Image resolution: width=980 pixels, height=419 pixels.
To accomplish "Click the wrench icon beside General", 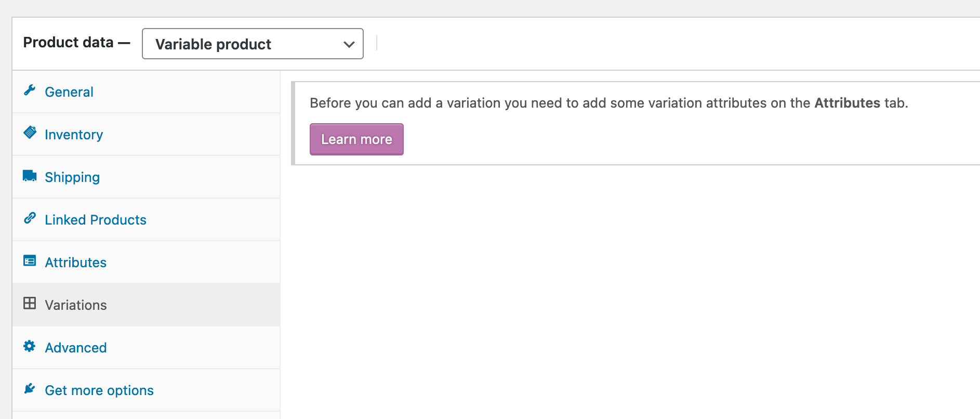I will click(30, 90).
